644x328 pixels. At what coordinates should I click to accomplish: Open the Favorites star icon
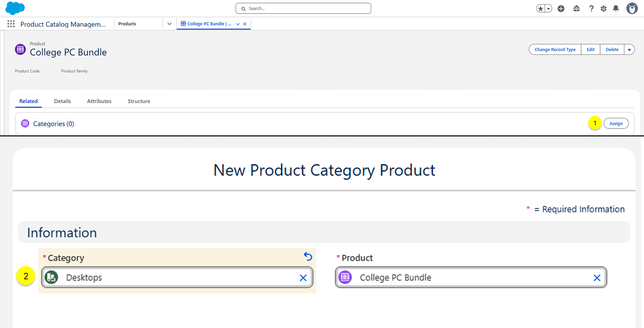tap(541, 9)
